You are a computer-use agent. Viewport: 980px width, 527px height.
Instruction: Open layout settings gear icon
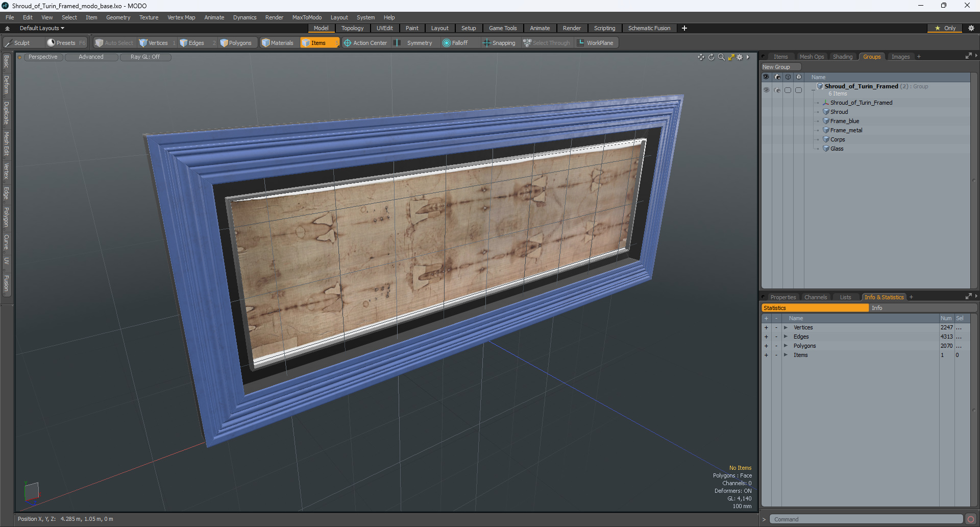point(971,28)
